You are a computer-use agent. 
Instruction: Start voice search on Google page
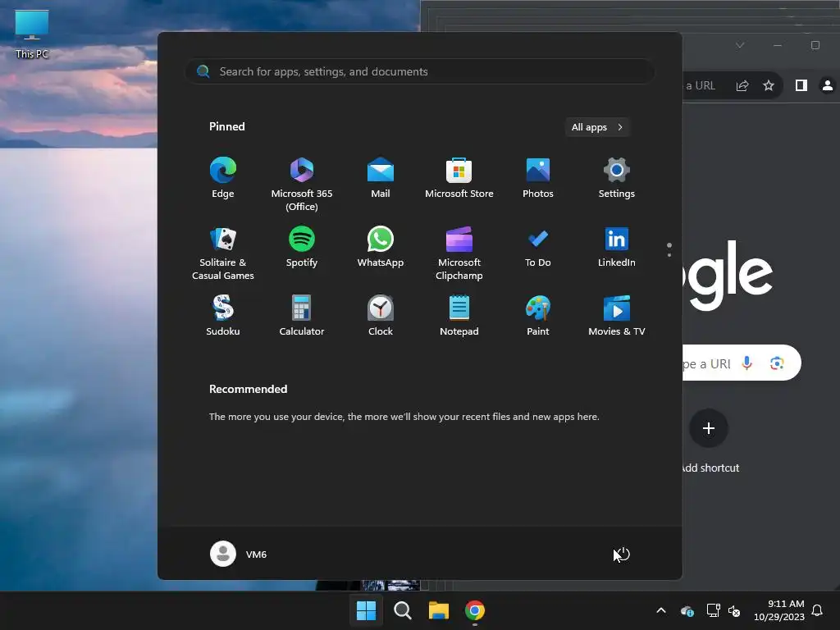click(x=746, y=363)
